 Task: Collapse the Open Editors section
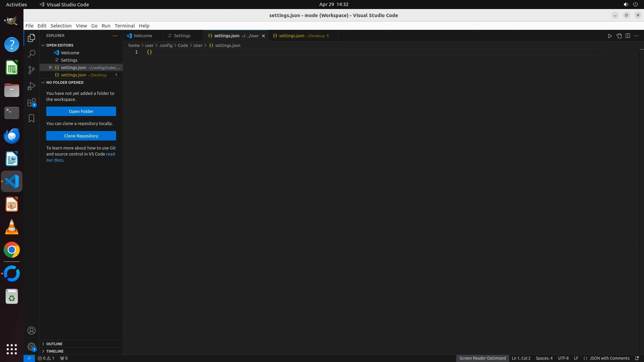point(60,45)
